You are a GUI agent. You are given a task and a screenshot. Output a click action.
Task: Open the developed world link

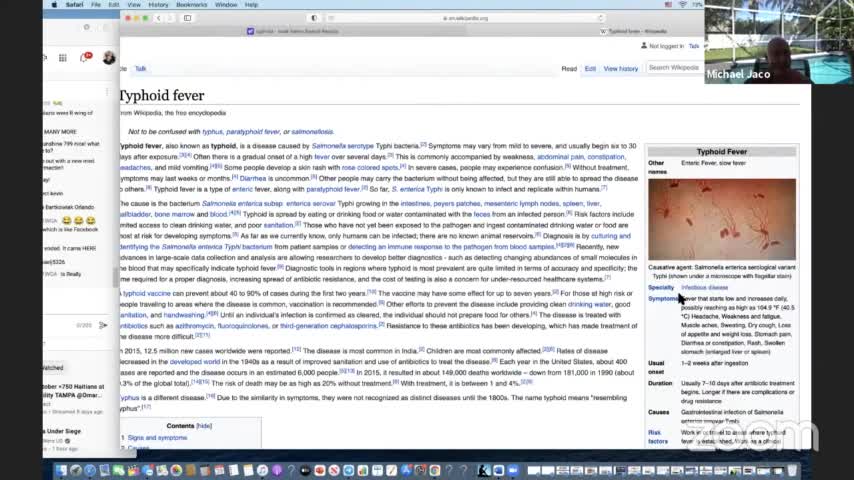pyautogui.click(x=194, y=362)
